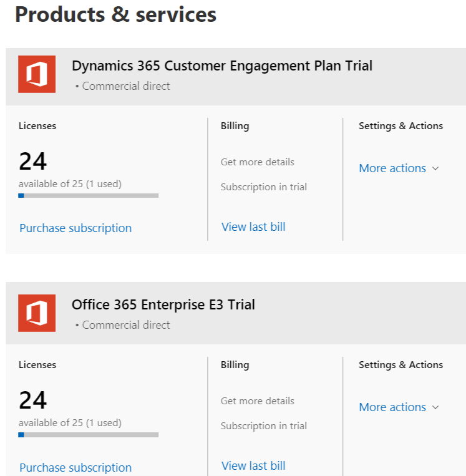Screen dimensions: 466x476
Task: View last bill for Office 365 E3 trial
Action: tap(253, 466)
